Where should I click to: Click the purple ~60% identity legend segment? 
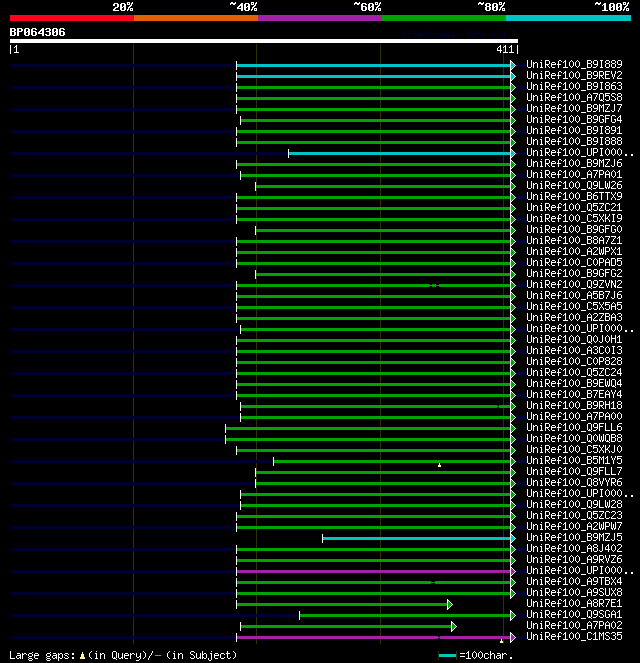(320, 18)
